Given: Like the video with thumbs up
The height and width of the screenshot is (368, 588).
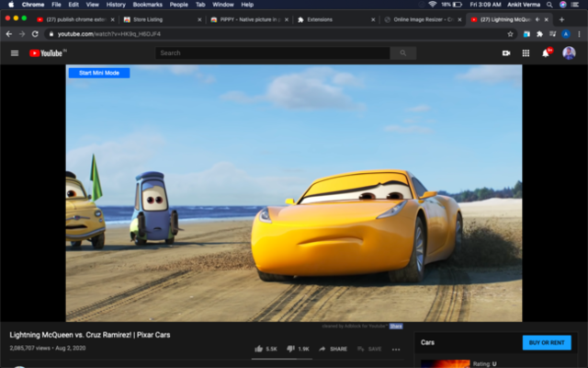Looking at the screenshot, I should pos(261,349).
